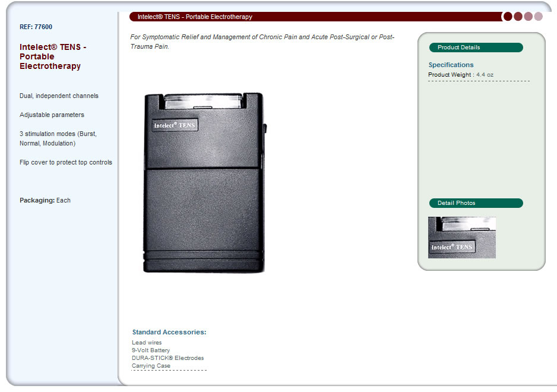Click the maroon title bar product name
This screenshot has height=392, width=557.
pos(195,17)
